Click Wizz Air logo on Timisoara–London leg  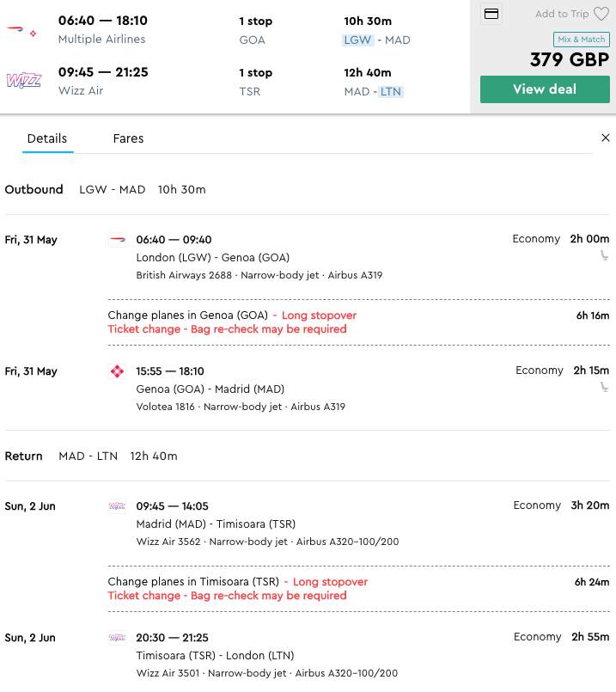(117, 638)
